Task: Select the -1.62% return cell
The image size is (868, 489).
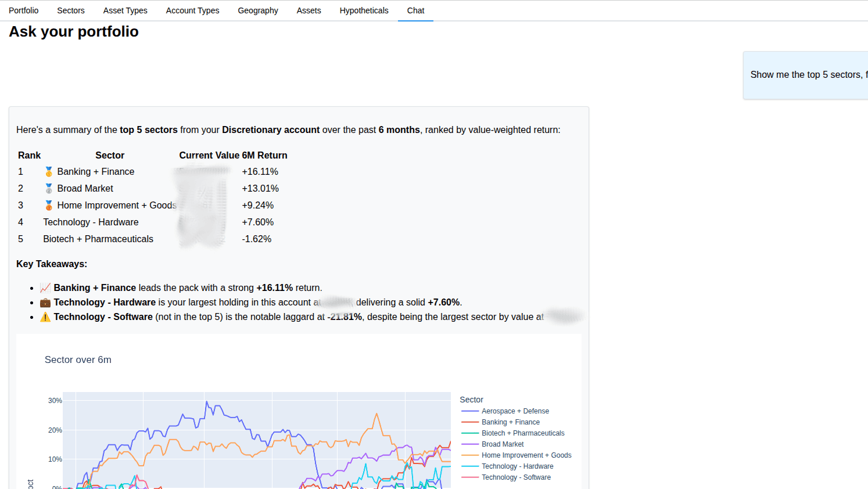Action: pos(257,239)
